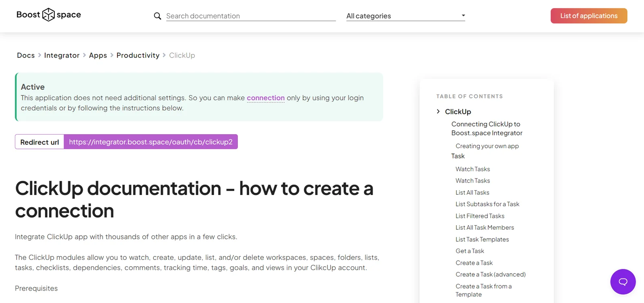Jump to Create a Task section
The image size is (644, 303).
[x=474, y=263]
